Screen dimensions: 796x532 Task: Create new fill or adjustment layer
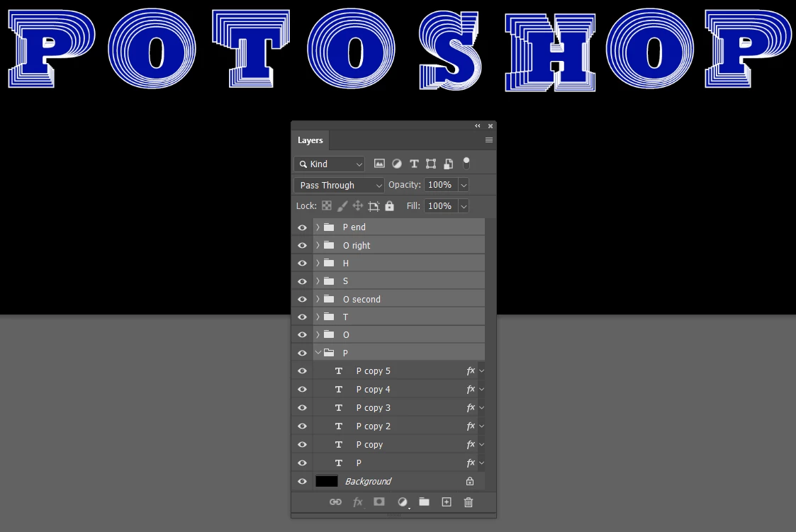pos(403,502)
